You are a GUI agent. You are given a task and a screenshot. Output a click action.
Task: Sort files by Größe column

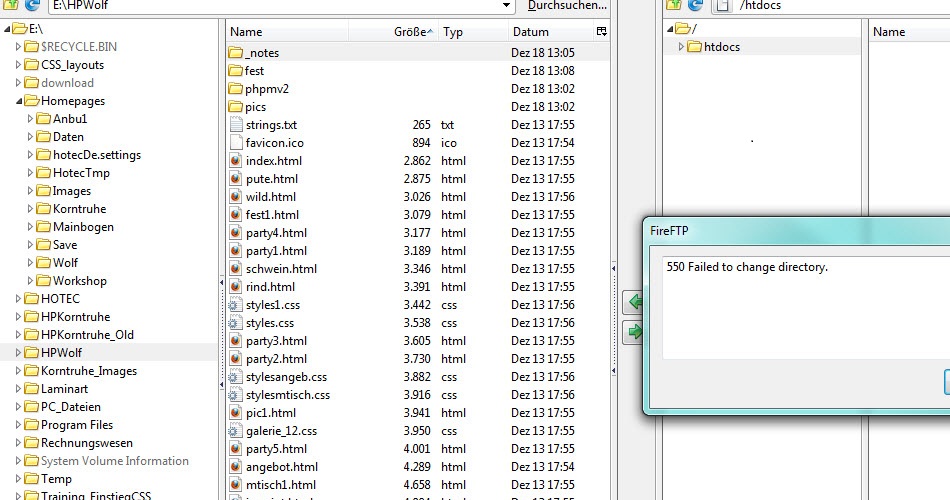[410, 32]
